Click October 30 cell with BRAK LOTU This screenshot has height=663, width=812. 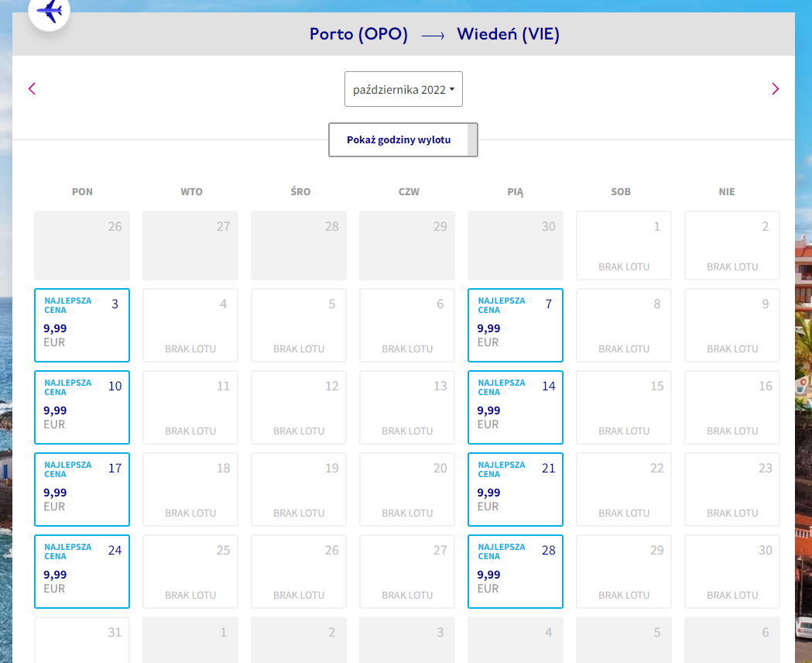(731, 572)
